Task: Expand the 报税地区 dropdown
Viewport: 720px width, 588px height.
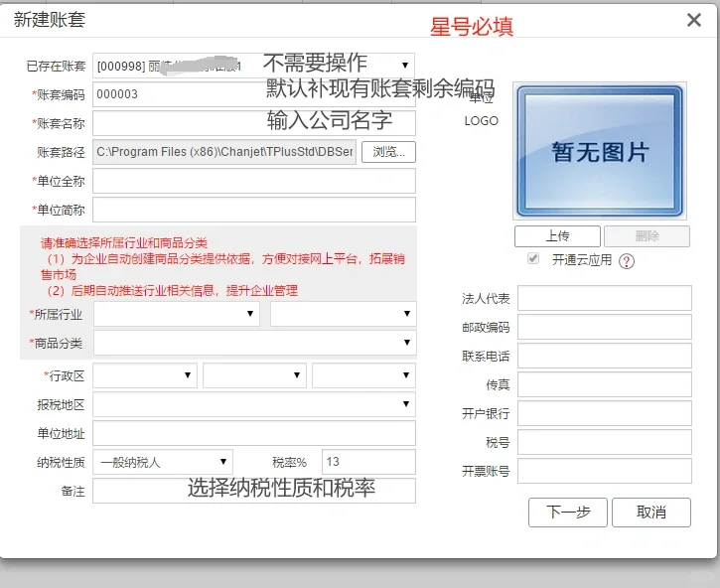Action: 254,404
